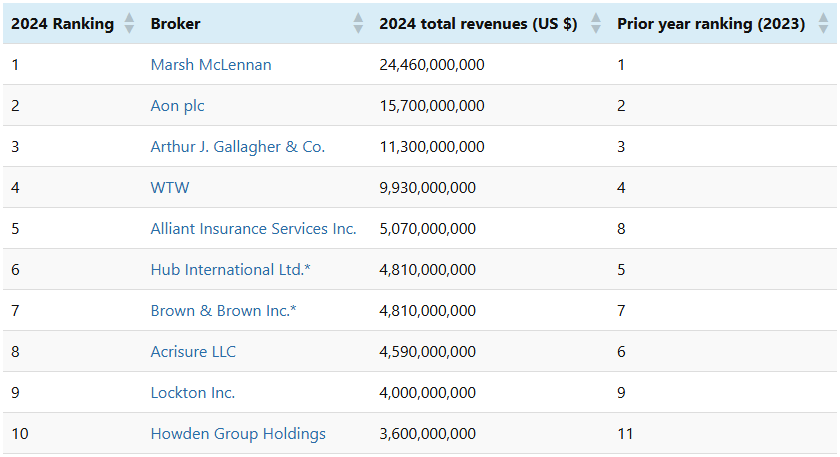Select the 24,460,000,000 revenue cell
The height and width of the screenshot is (457, 840).
[x=432, y=65]
